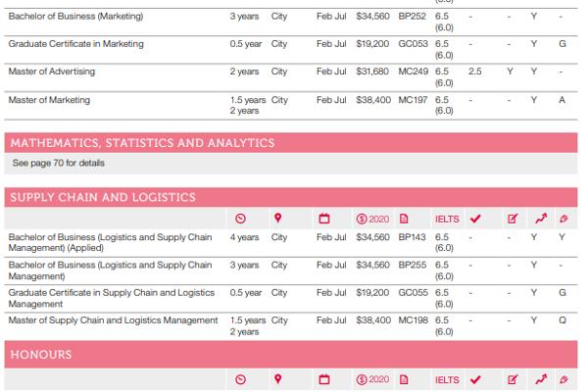The height and width of the screenshot is (392, 588).
Task: Click course code BP143
Action: [410, 237]
